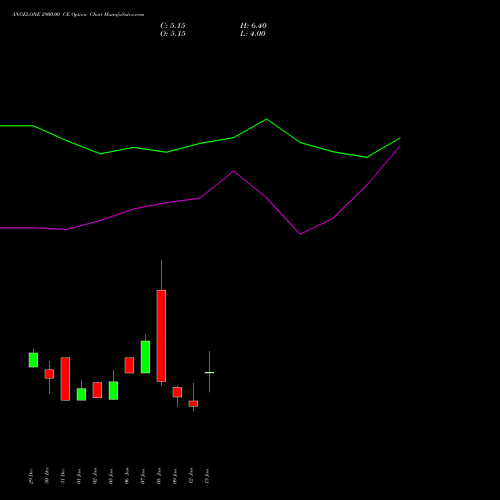Click the green candle for 29 Dec

pyautogui.click(x=33, y=360)
